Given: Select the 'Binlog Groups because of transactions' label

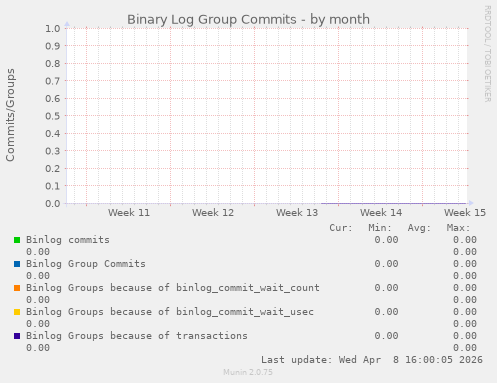Looking at the screenshot, I should tap(137, 336).
